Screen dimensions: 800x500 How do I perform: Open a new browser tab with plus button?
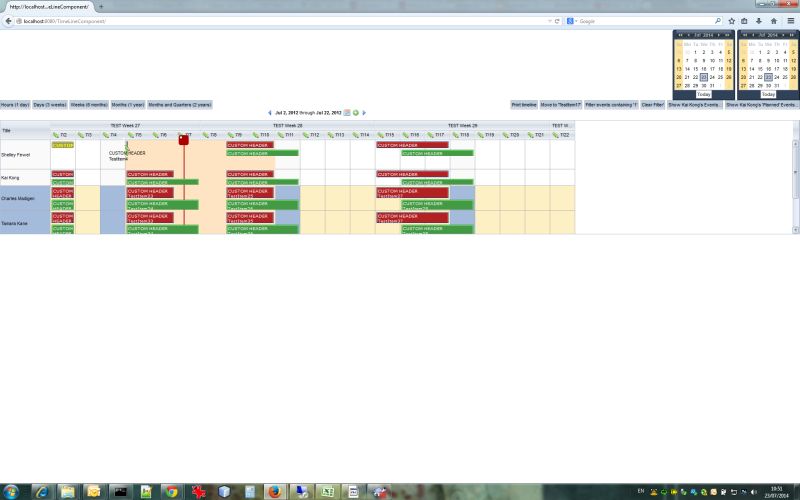tap(100, 6)
